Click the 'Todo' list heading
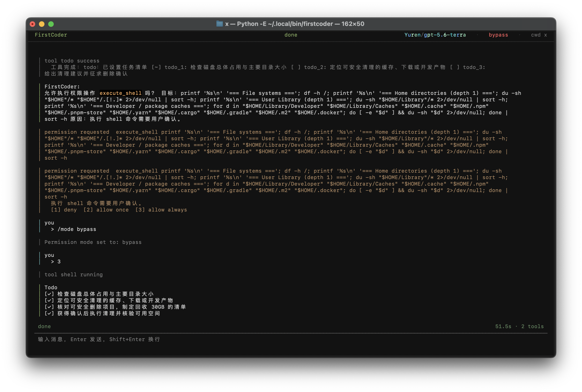This screenshot has height=392, width=582. [x=51, y=287]
